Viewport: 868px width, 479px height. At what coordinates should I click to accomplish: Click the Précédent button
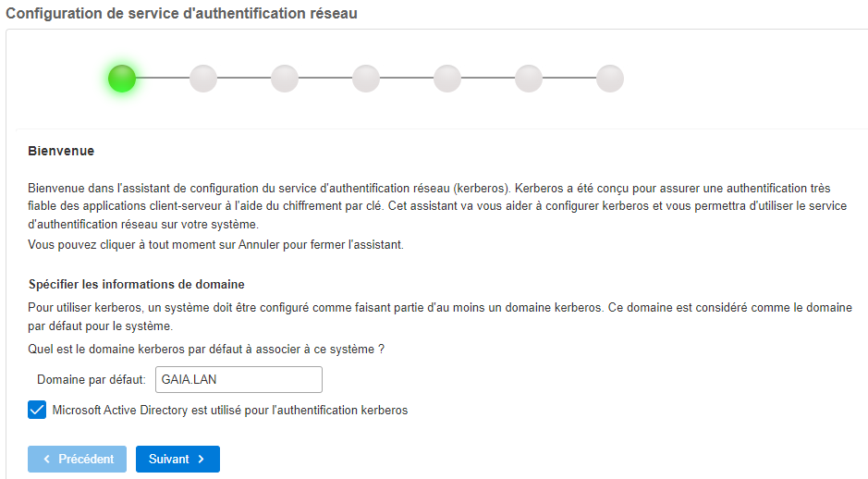77,459
